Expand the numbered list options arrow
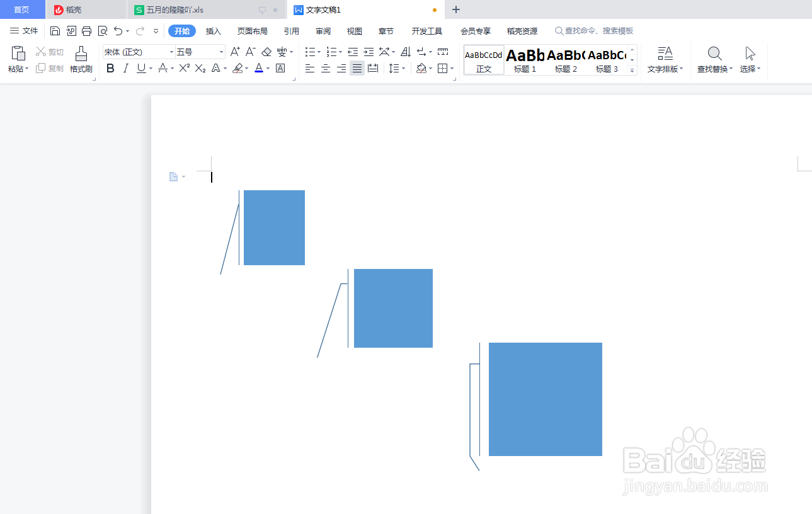 (x=340, y=52)
